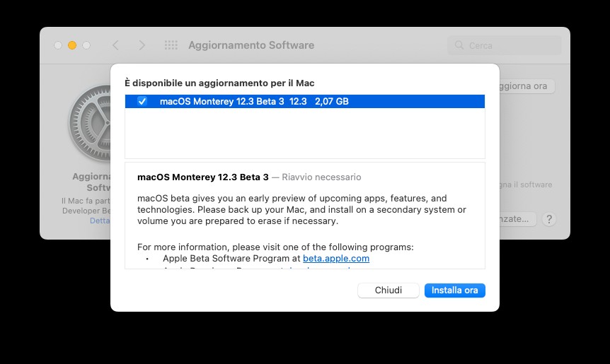Click the update description text area
Viewport: 610px width, 364px height.
(305, 216)
